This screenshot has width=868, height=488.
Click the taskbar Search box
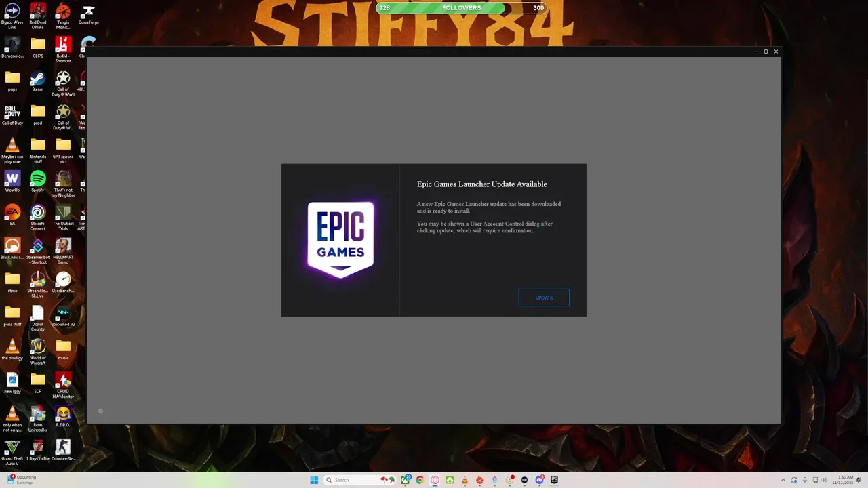359,480
